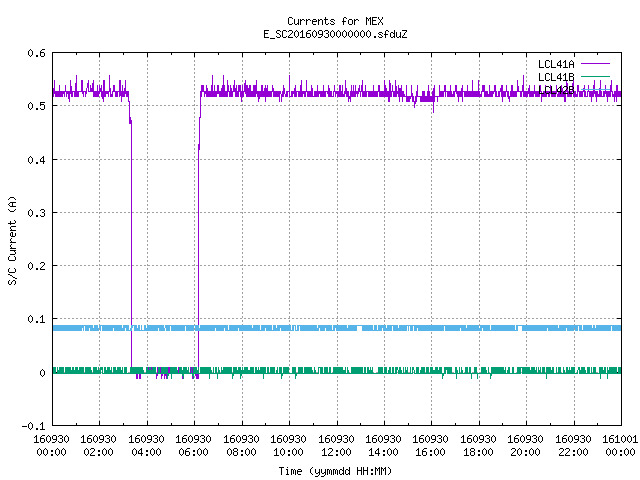Click the "160930 08:00" x-axis tick label
640x480 pixels.
point(241,446)
